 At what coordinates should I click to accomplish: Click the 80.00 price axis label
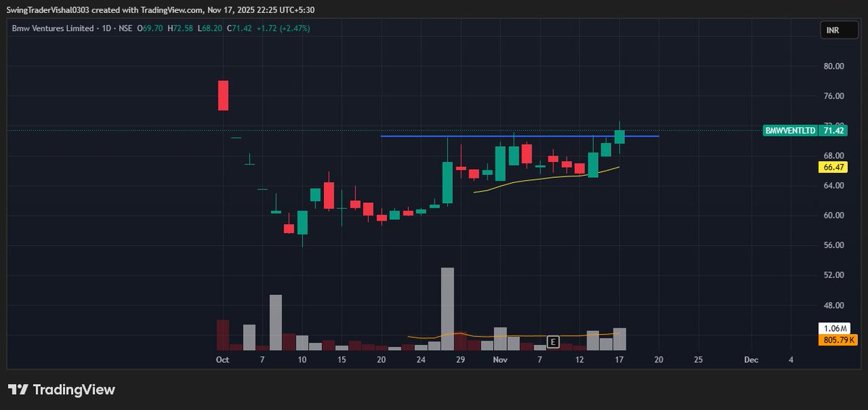tap(834, 66)
